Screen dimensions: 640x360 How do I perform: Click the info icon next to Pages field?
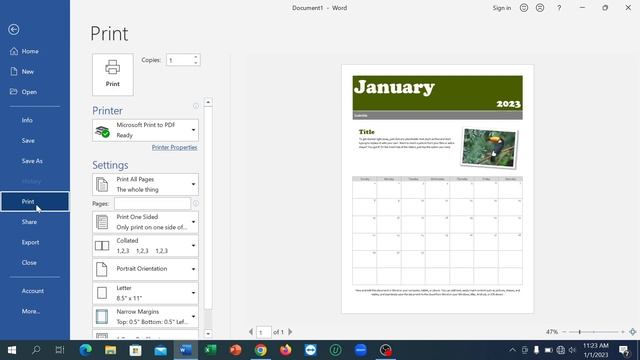point(196,203)
